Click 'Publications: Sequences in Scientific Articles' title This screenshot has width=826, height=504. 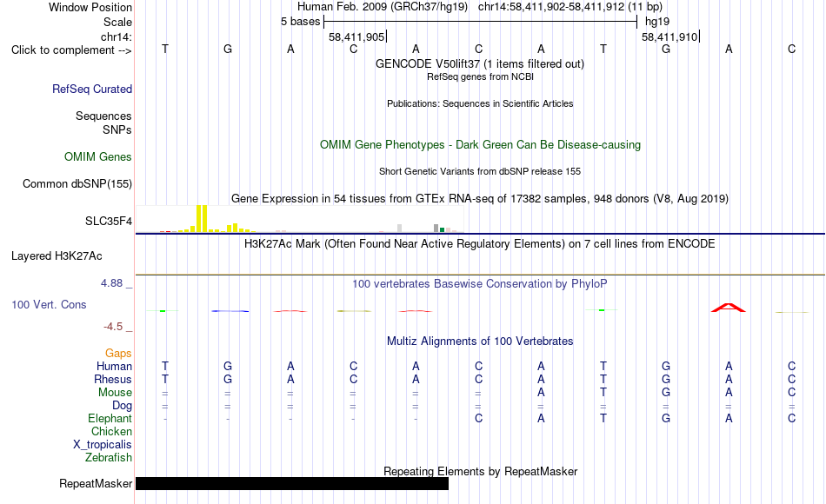tap(480, 103)
